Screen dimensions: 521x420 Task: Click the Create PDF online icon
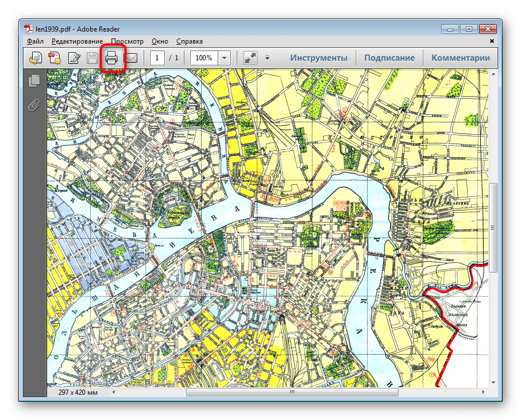click(x=55, y=58)
